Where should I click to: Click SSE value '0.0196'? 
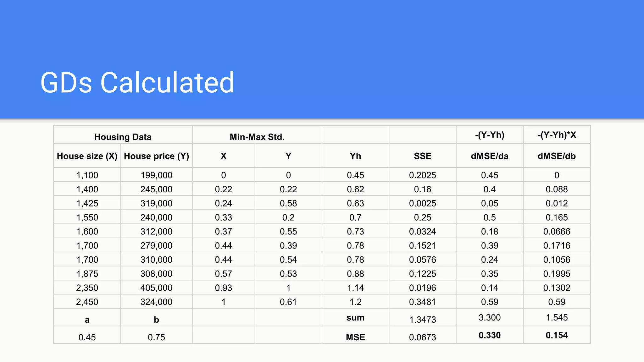pyautogui.click(x=423, y=288)
